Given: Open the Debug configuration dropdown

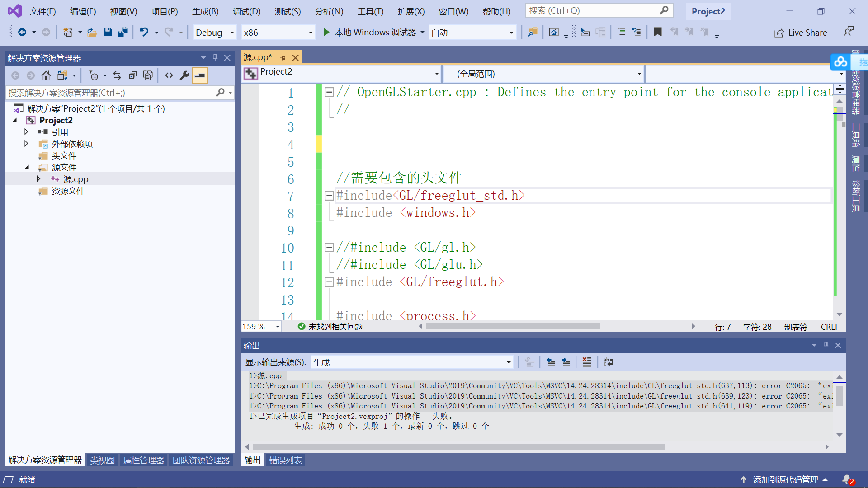Looking at the screenshot, I should click(214, 32).
